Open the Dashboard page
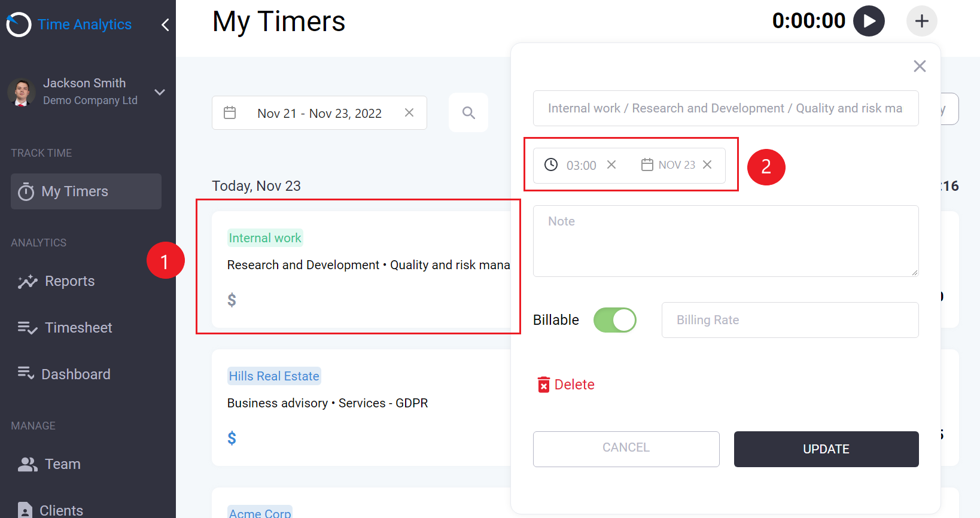The height and width of the screenshot is (518, 980). click(64, 374)
